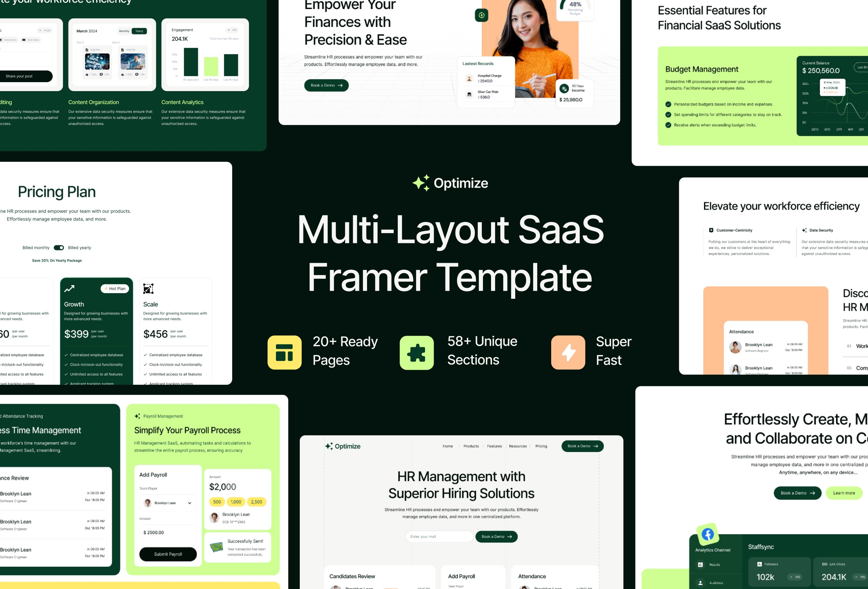The height and width of the screenshot is (589, 868).
Task: Click the multi-layout pages icon
Action: pyautogui.click(x=283, y=351)
